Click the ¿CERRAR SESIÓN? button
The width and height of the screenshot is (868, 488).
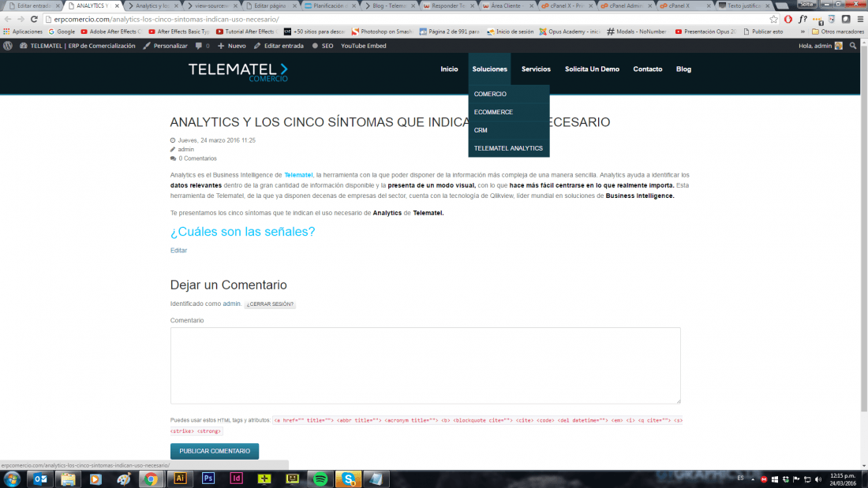pos(270,304)
